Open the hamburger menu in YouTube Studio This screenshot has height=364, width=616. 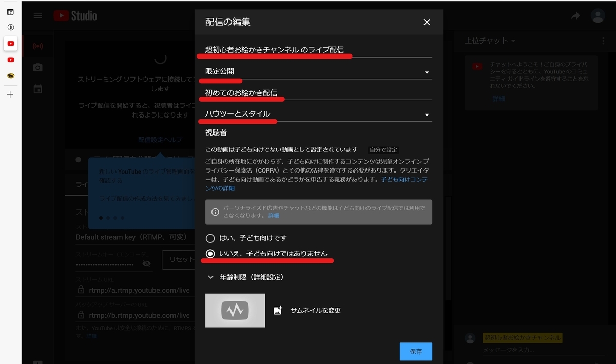click(x=37, y=15)
